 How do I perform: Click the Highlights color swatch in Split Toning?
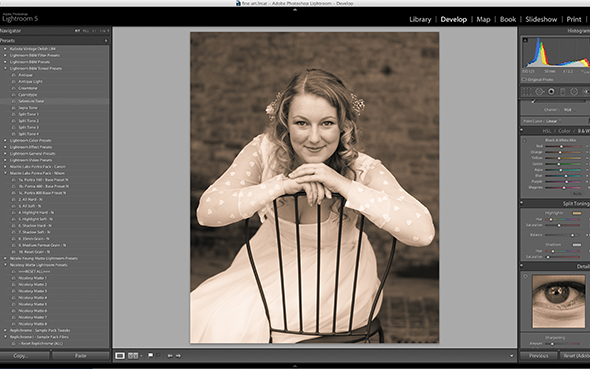(x=576, y=213)
